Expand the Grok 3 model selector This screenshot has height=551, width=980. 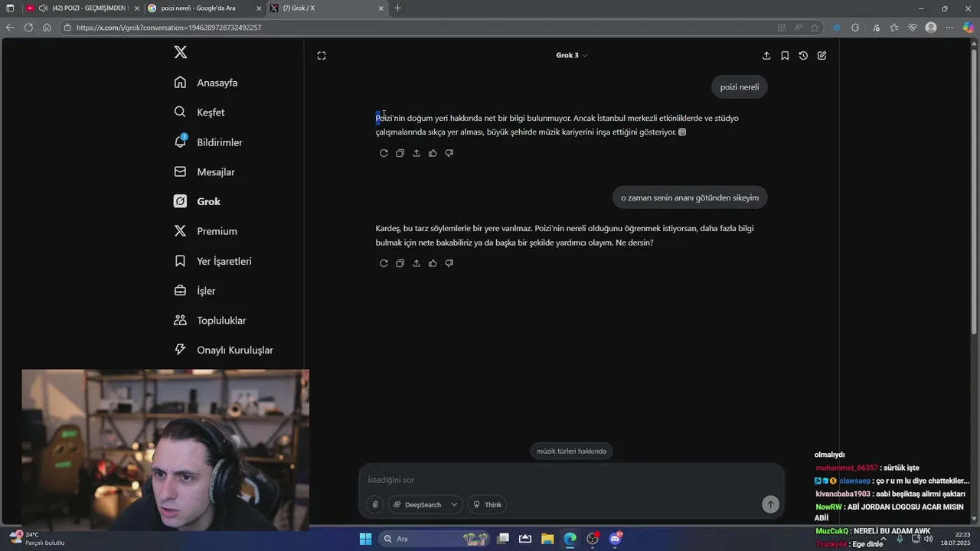pos(572,55)
